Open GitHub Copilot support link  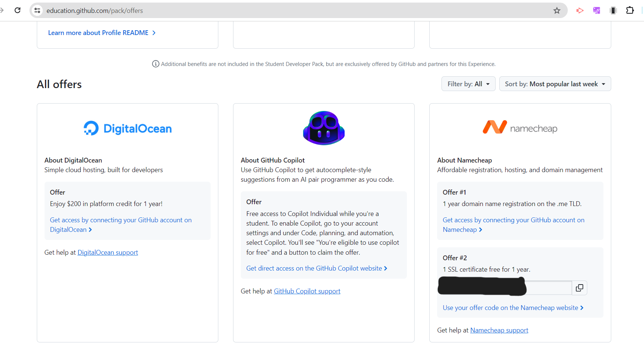tap(307, 291)
